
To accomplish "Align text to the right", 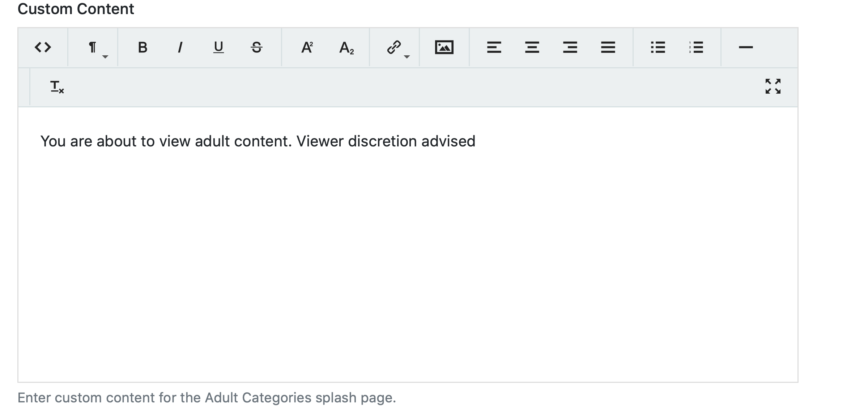I will click(570, 47).
